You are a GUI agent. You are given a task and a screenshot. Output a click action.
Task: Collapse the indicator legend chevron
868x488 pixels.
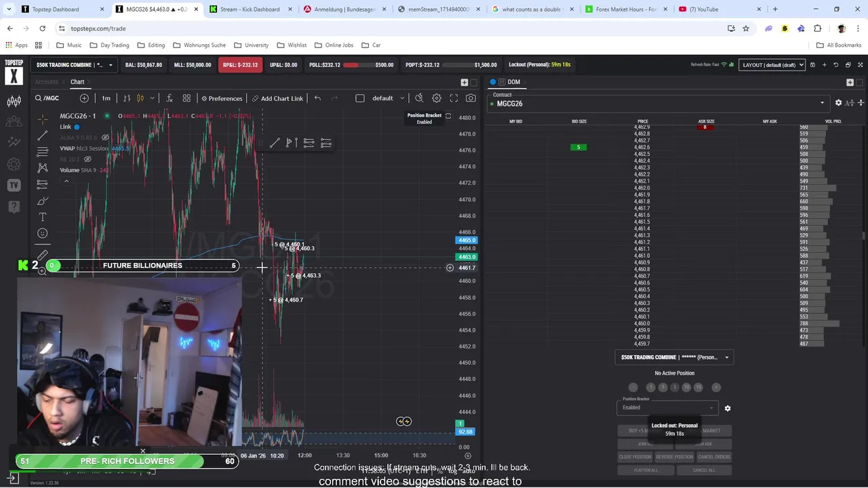pos(66,181)
